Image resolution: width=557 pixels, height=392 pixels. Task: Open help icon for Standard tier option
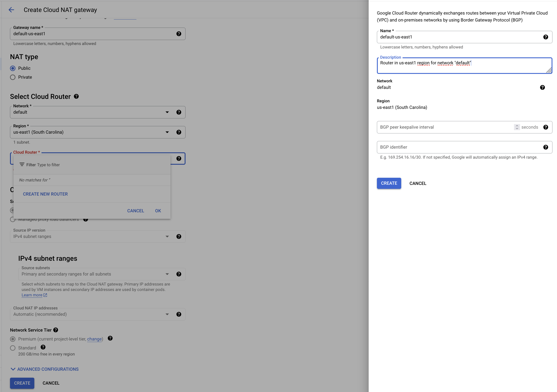(x=43, y=347)
